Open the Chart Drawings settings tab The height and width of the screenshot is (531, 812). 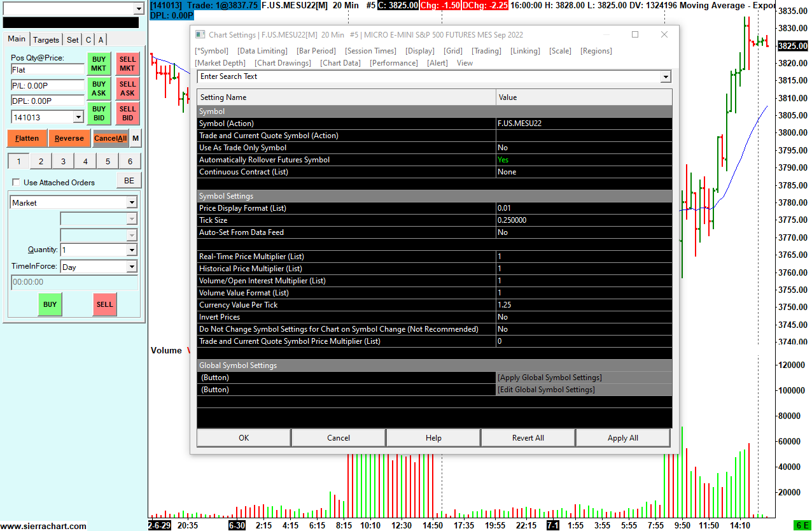[283, 63]
